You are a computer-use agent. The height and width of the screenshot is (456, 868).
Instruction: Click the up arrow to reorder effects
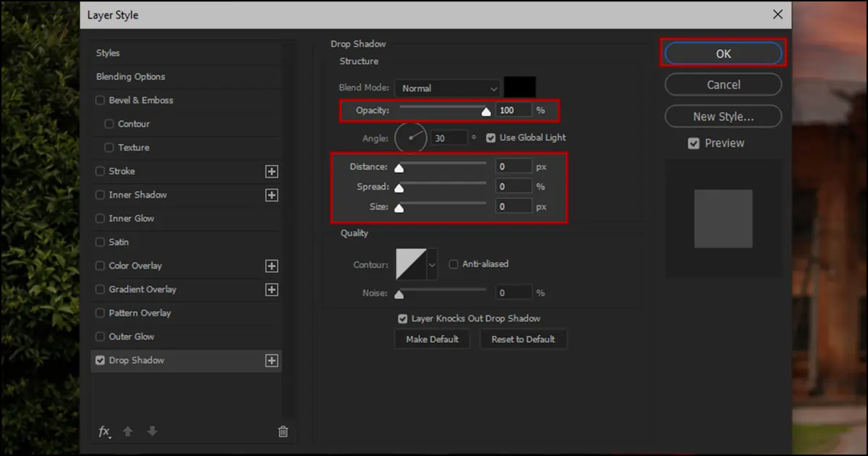[127, 431]
